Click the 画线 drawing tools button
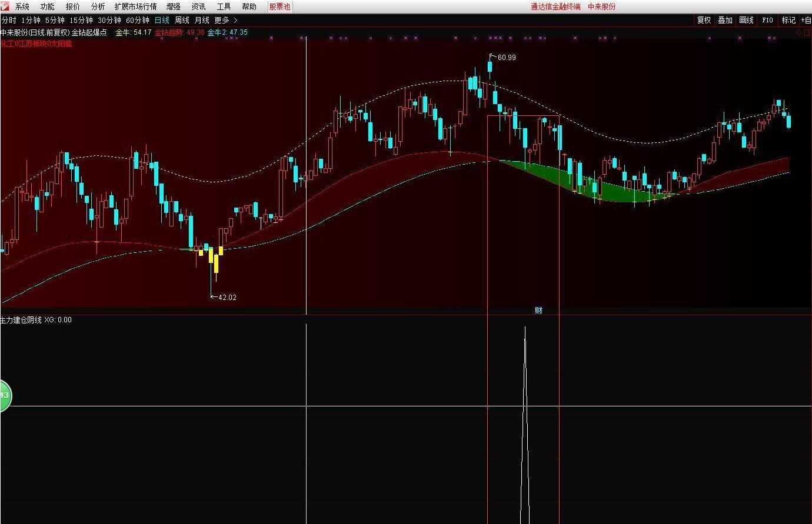 747,20
